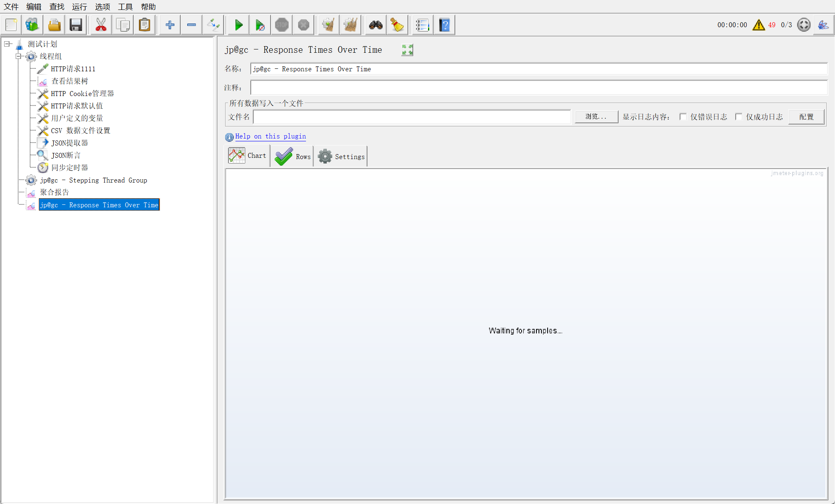Click the 49 error count indicator
This screenshot has height=504, width=835.
771,25
